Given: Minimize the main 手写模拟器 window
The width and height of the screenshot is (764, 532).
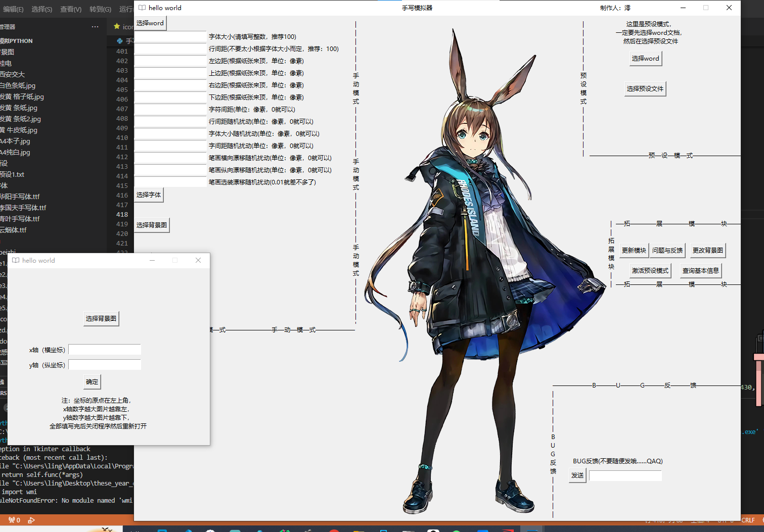Looking at the screenshot, I should [x=683, y=8].
